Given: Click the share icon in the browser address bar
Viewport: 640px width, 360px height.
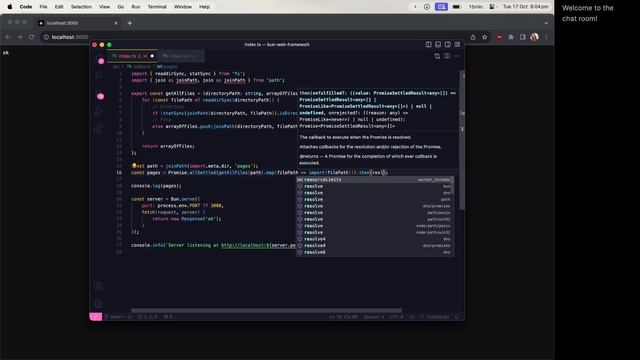Looking at the screenshot, I should pyautogui.click(x=473, y=37).
